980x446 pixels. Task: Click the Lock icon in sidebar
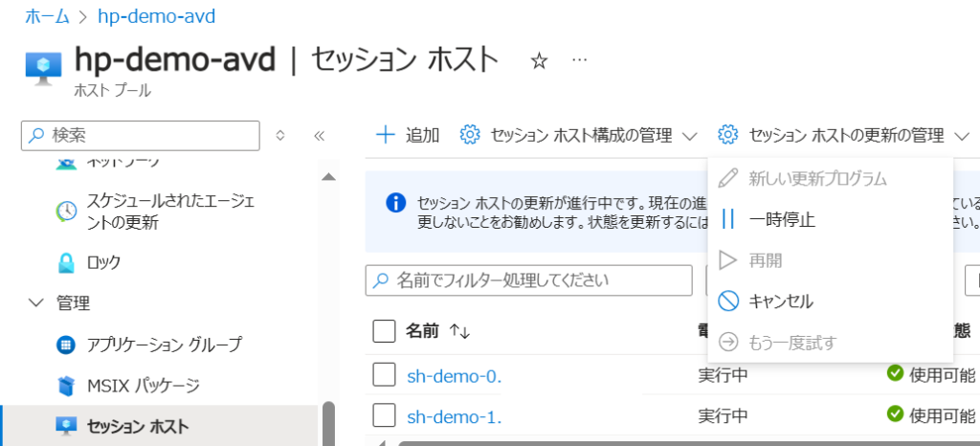[x=66, y=262]
